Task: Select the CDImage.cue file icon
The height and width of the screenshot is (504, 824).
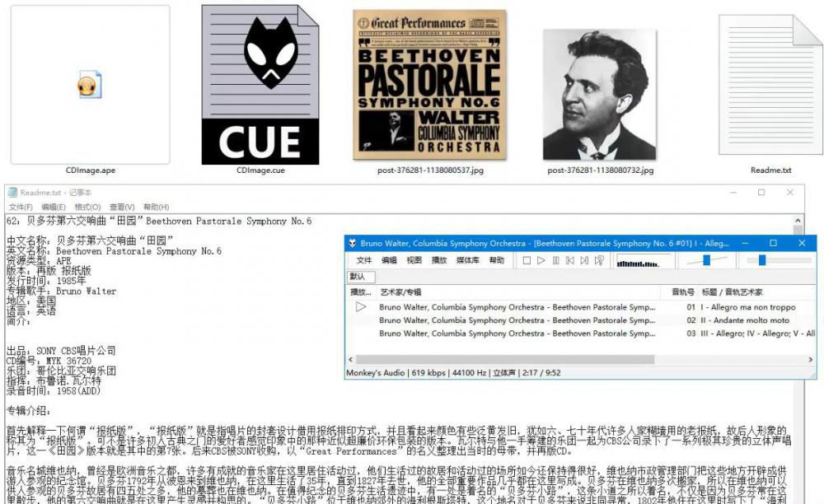Action: [x=260, y=85]
